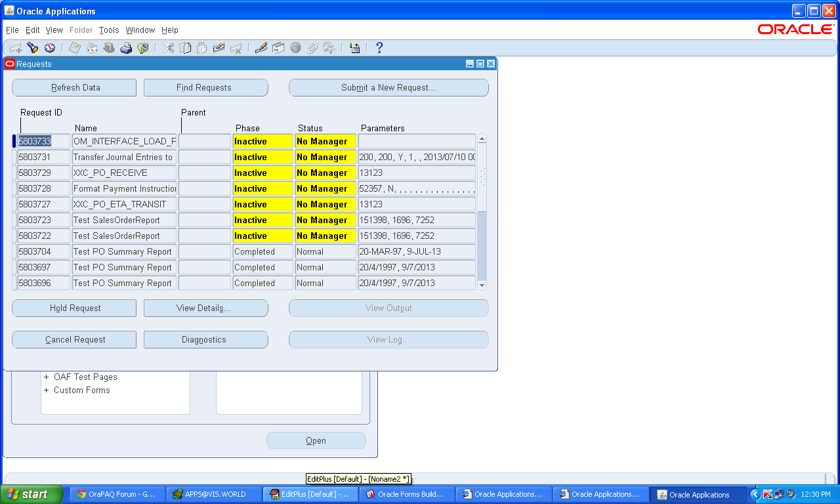
Task: Click the XXC_PO_ETA_TRANSIT name cell
Action: 124,204
